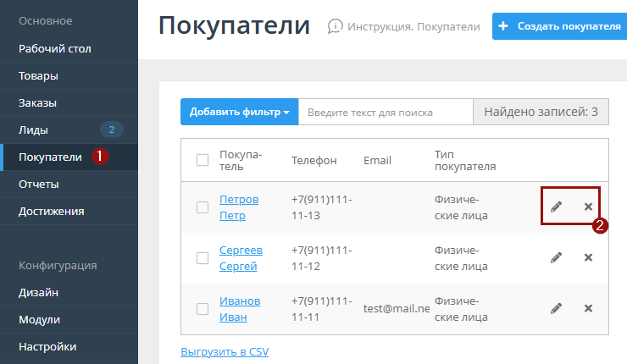
Task: Check the box for Иванов Иван
Action: click(203, 309)
